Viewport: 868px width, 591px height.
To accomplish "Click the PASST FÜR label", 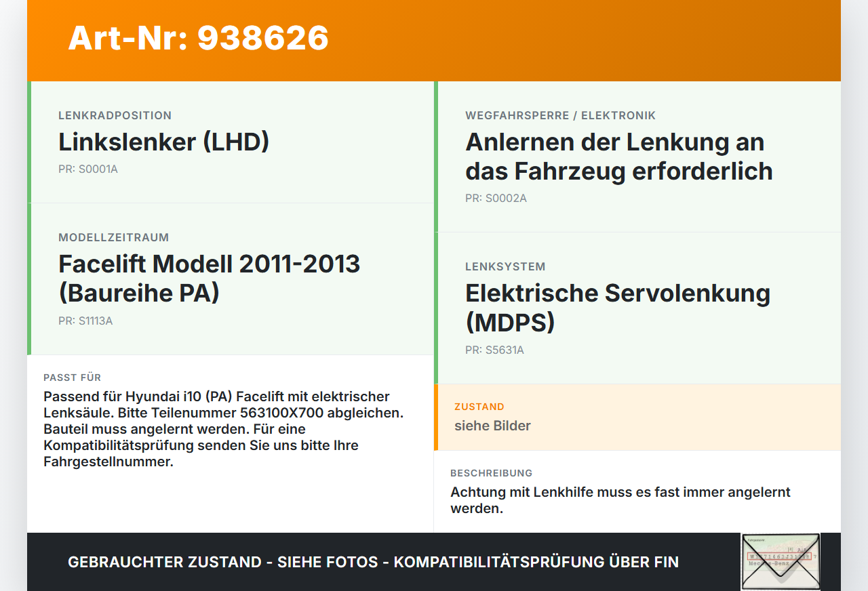I will [x=73, y=378].
